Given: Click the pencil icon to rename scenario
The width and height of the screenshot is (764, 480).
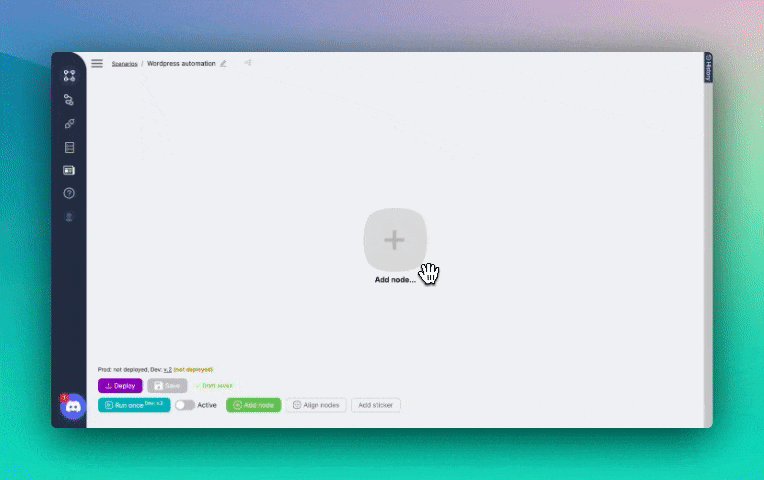Looking at the screenshot, I should [223, 63].
